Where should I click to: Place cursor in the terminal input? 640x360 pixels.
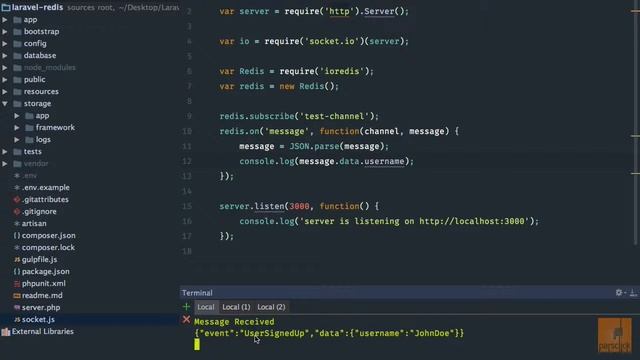tap(197, 345)
